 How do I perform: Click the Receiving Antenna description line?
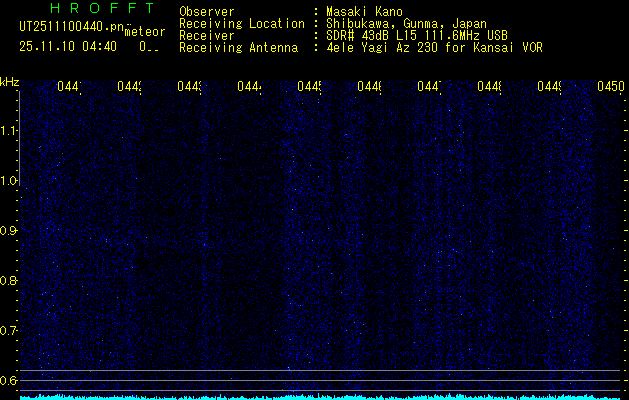click(361, 48)
